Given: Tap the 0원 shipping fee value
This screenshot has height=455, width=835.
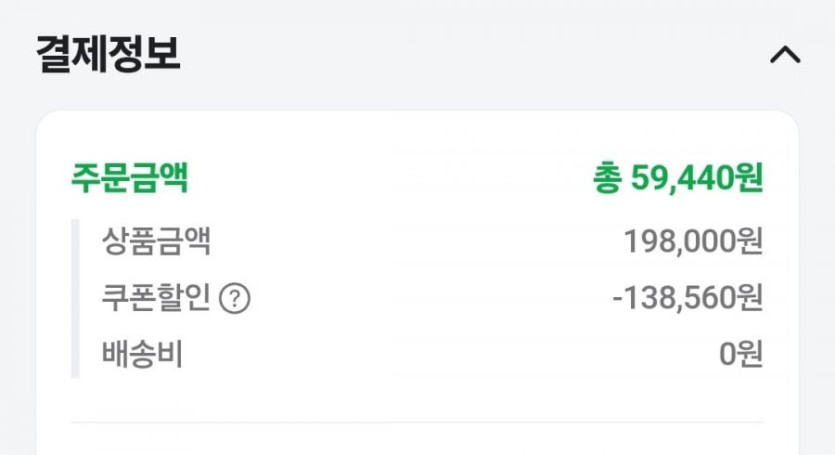Looking at the screenshot, I should click(x=741, y=354).
